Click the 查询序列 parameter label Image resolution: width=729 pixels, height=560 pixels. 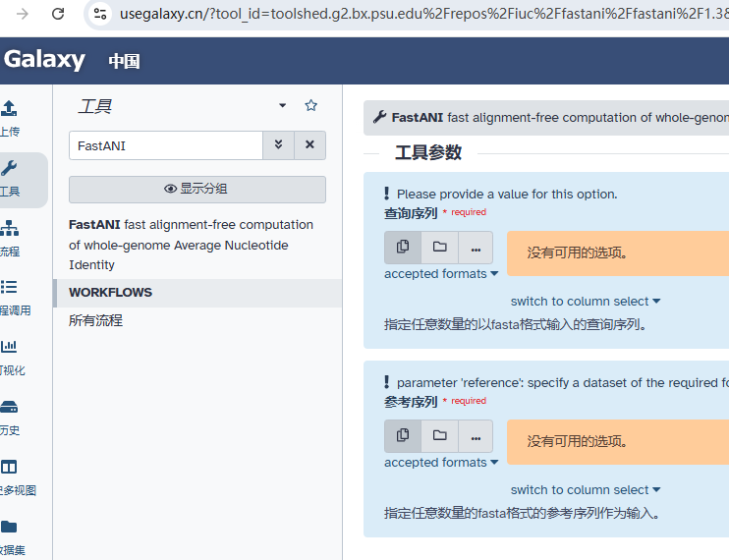[x=411, y=213]
